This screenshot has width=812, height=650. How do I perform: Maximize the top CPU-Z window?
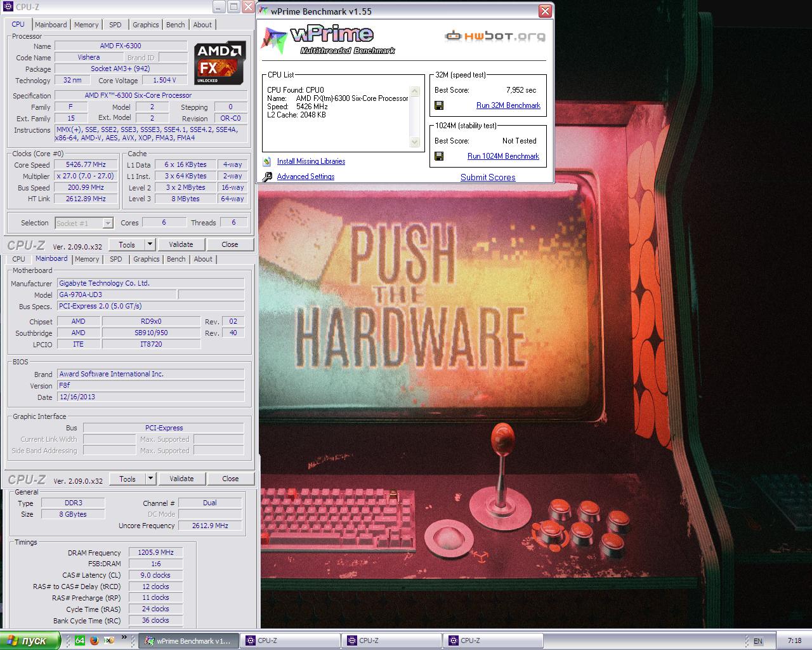pos(233,8)
